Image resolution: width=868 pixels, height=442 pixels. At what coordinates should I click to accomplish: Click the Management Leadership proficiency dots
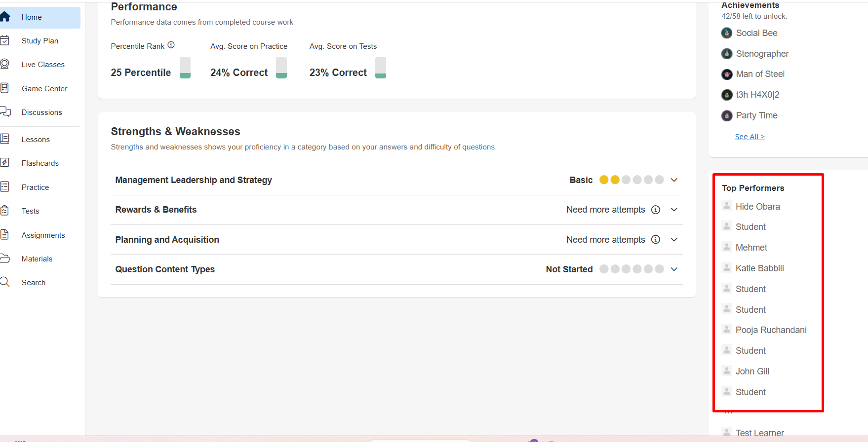[x=631, y=180]
